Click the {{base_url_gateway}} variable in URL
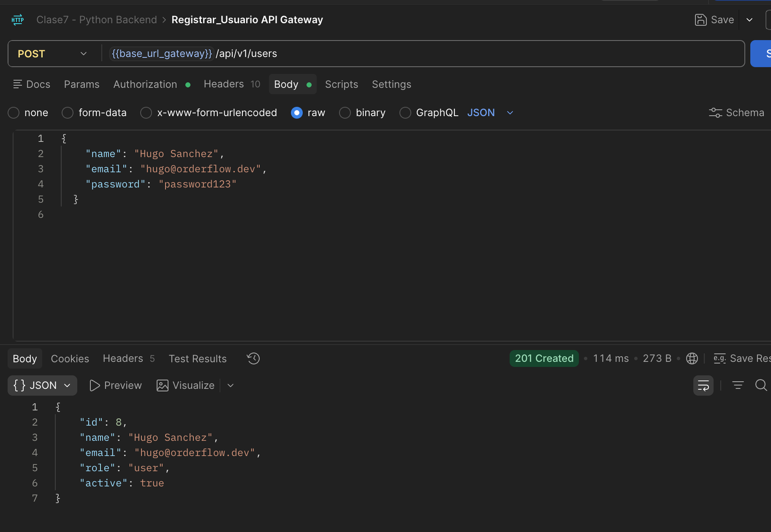Screen dimensions: 771x532 tap(161, 53)
